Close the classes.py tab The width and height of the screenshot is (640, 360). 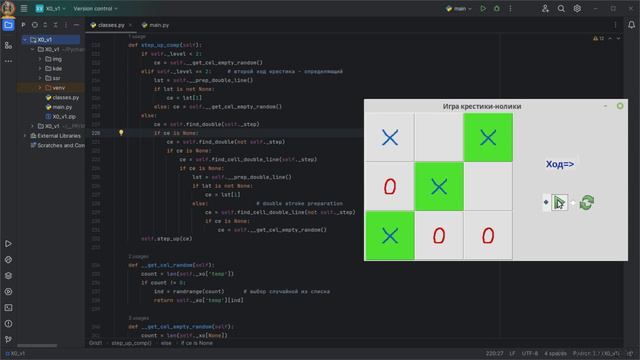130,25
